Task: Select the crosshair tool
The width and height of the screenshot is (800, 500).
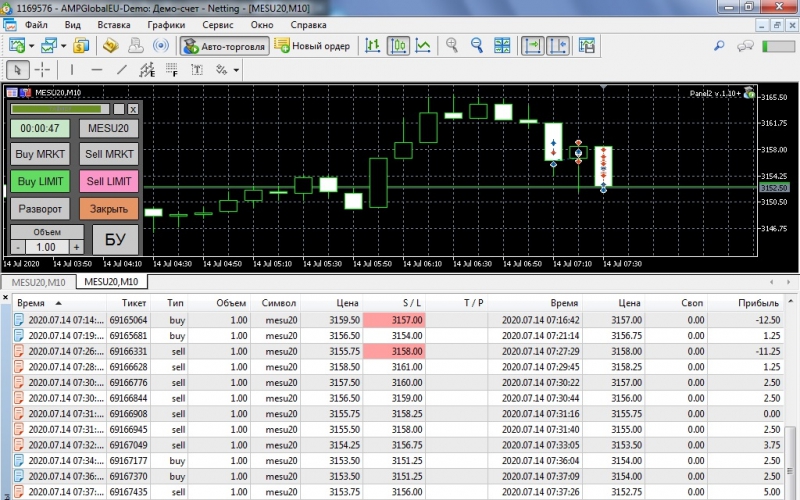Action: tap(42, 70)
